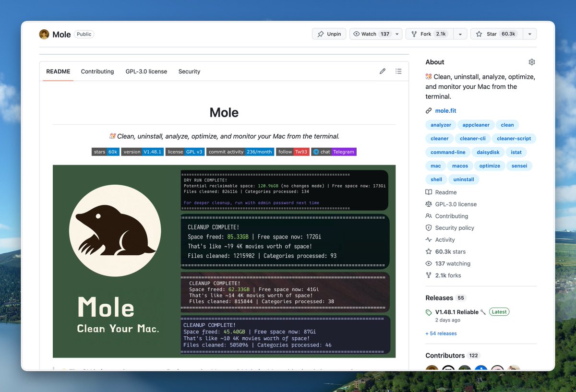Click the uninstall topic tag
The height and width of the screenshot is (392, 576).
pos(464,179)
